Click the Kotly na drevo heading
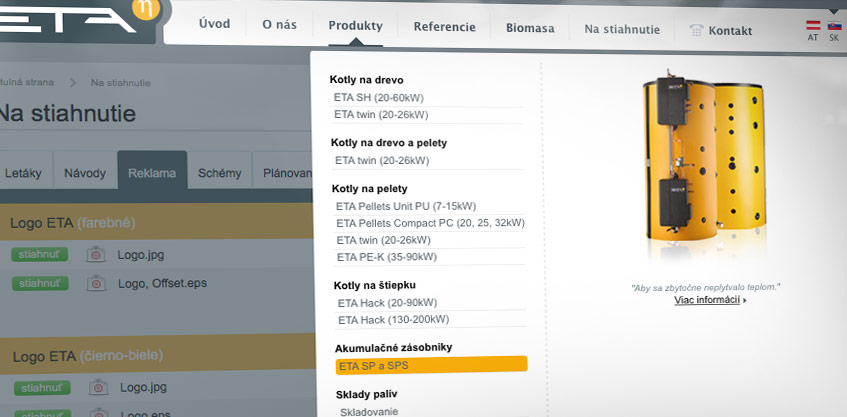 pos(367,80)
